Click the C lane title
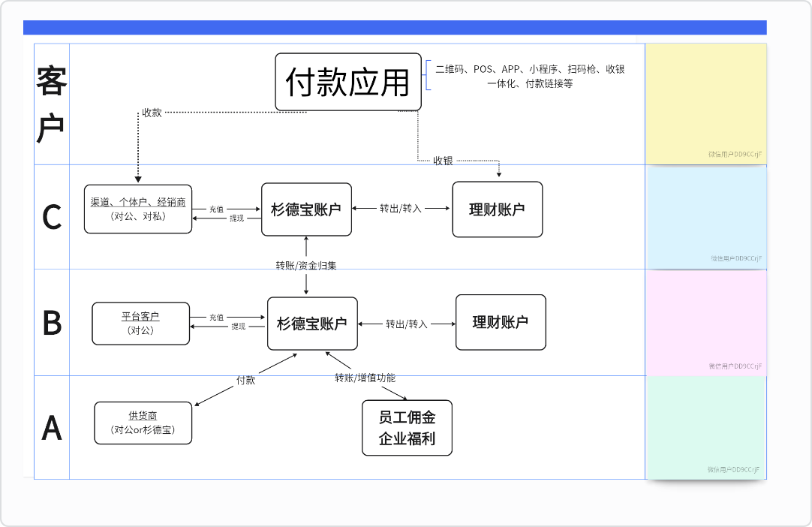This screenshot has height=527, width=812. (x=52, y=217)
